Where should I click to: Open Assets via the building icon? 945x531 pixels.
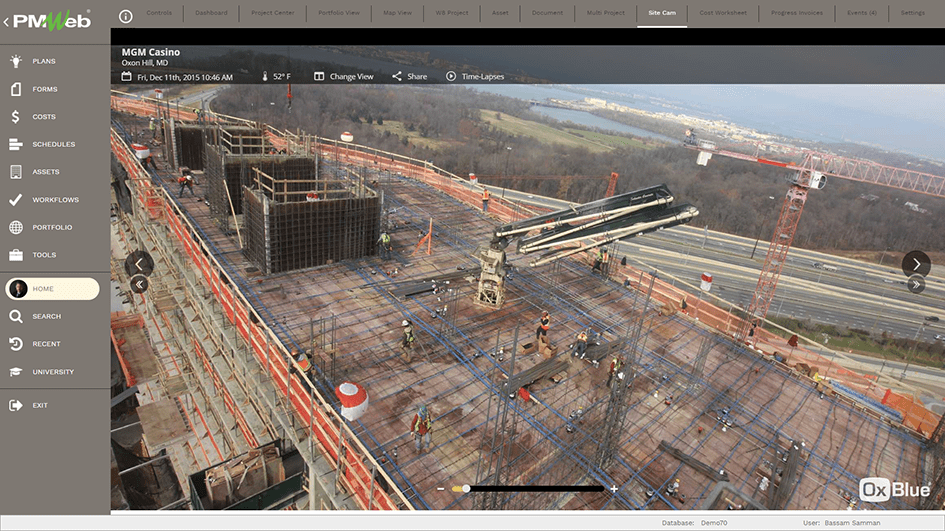tap(16, 172)
